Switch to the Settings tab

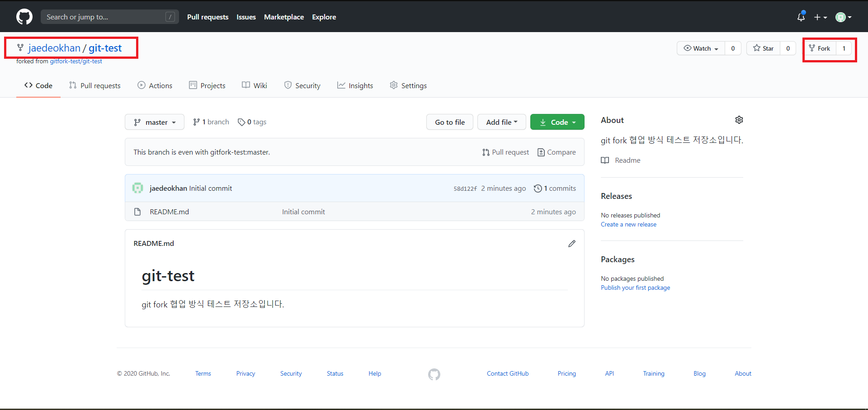click(408, 85)
